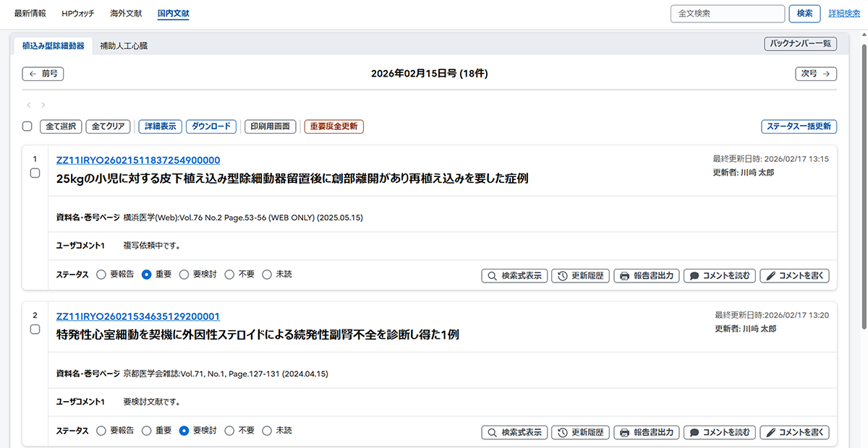Screen dimensions: 868x448
Task: Click 報告書出力 printer button in record 2
Action: (x=647, y=433)
